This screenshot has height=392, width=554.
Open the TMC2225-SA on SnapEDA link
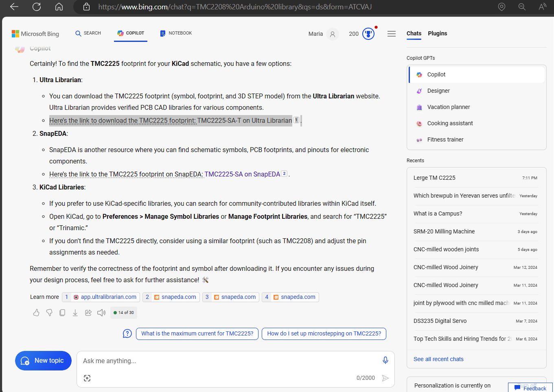coord(242,174)
